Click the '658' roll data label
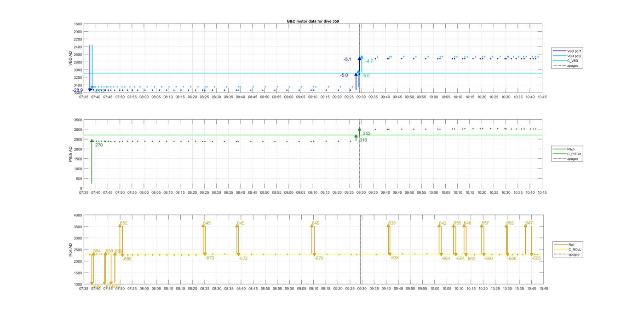 tap(109, 251)
